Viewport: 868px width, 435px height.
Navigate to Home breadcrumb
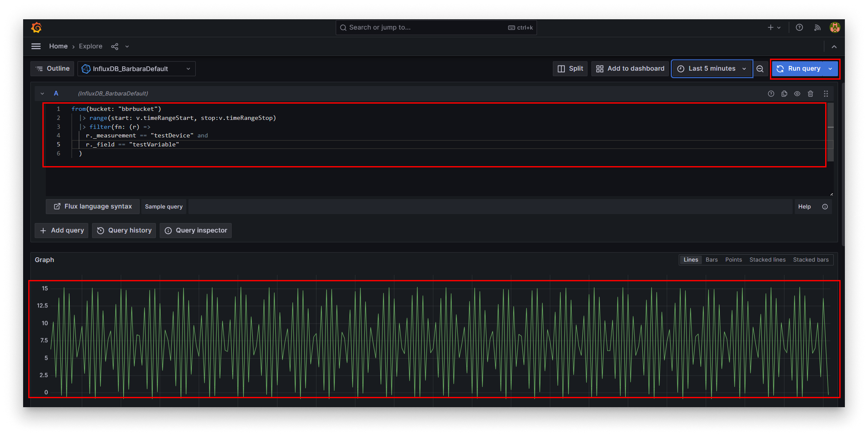(x=58, y=46)
